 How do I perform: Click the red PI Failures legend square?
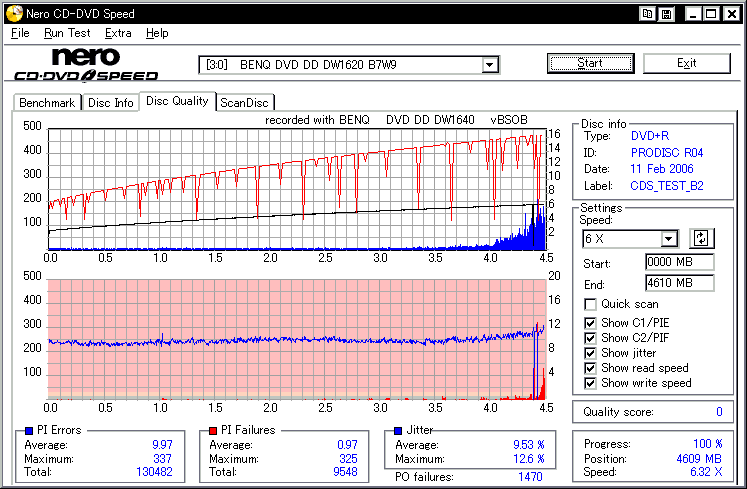[x=213, y=430]
